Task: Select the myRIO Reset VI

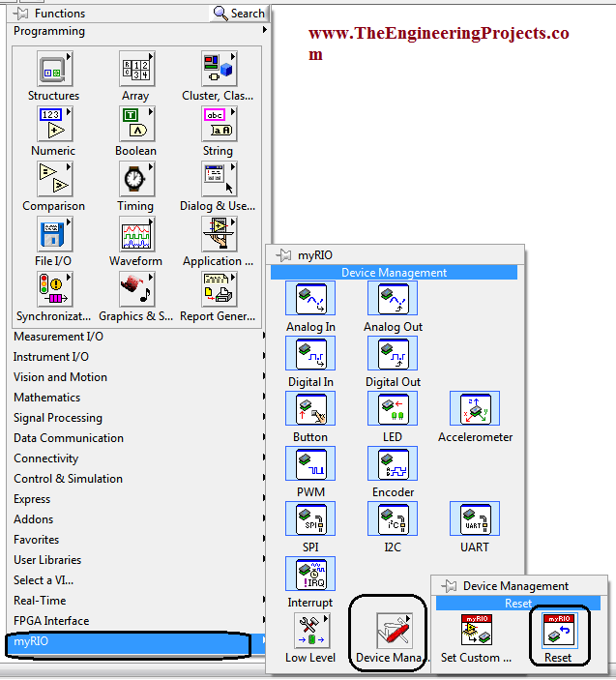Action: 559,630
